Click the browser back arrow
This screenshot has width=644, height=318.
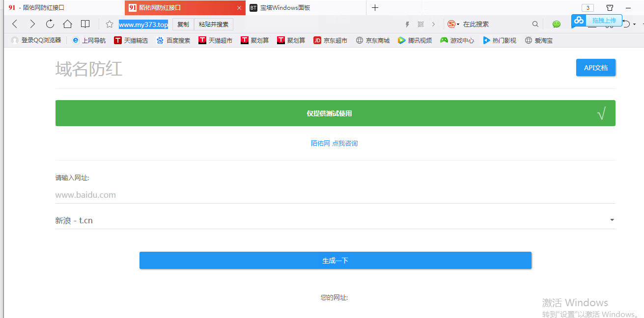pos(15,24)
